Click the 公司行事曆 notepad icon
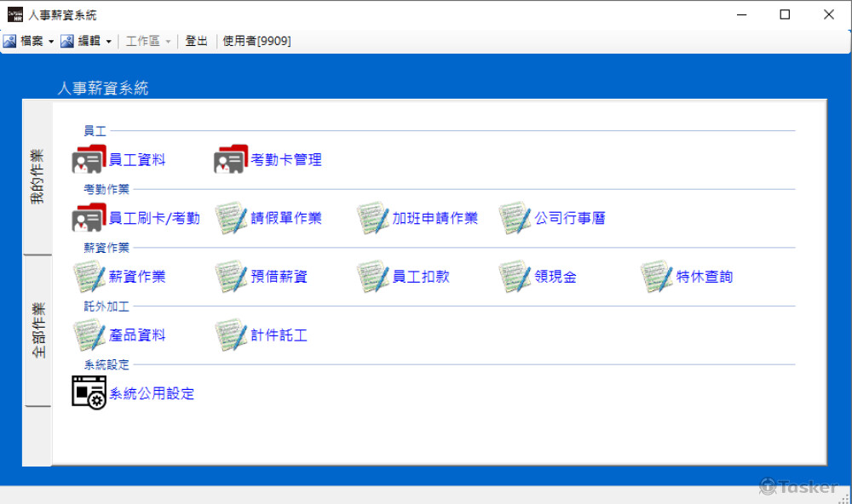 (x=515, y=218)
